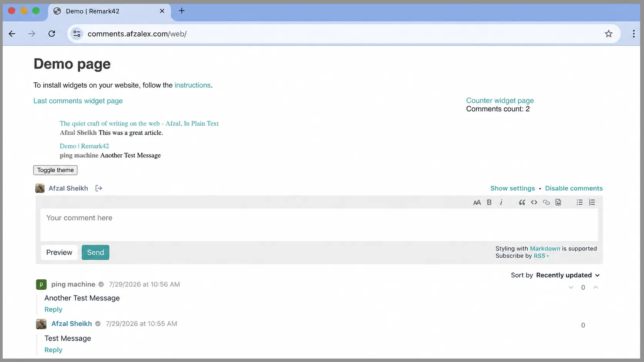Insert a blockquote with the quote icon
Viewport: 644px width, 362px height.
click(x=522, y=202)
